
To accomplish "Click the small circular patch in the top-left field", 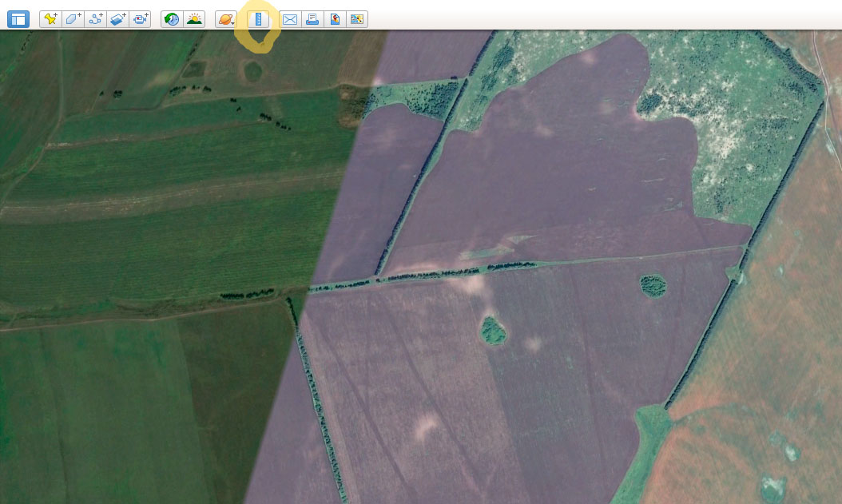I will coord(253,72).
